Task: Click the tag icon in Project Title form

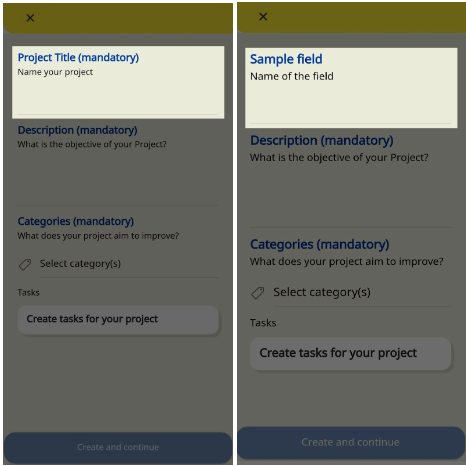Action: click(25, 265)
